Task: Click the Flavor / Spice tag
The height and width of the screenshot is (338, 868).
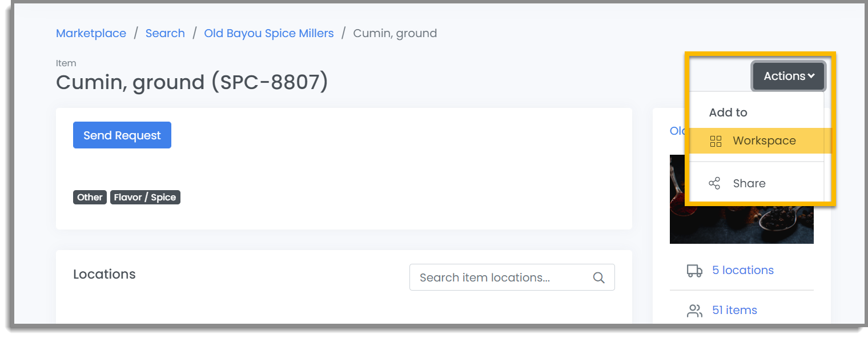Action: [145, 198]
